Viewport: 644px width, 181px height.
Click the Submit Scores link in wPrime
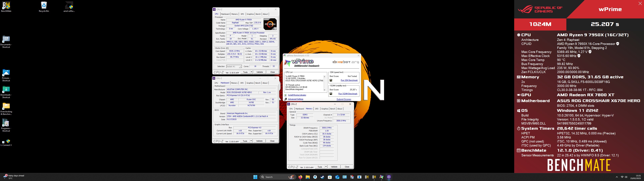tap(343, 99)
